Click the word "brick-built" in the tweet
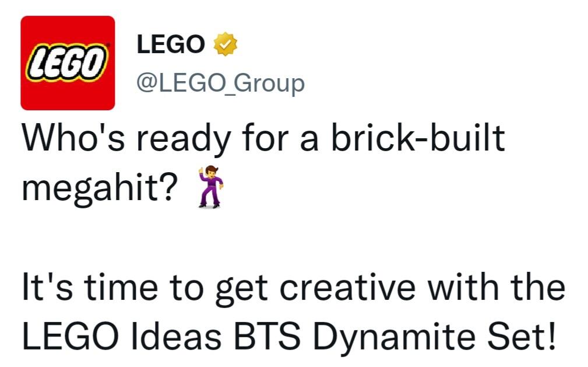588x367 pixels. [418, 138]
